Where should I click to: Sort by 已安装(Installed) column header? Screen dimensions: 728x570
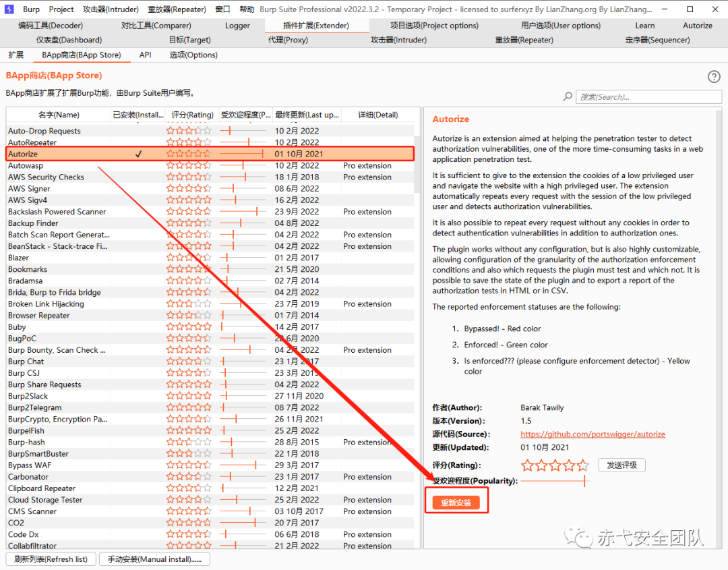(138, 115)
